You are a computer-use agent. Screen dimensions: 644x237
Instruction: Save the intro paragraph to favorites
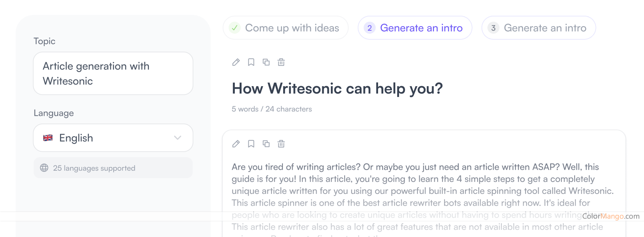(251, 144)
